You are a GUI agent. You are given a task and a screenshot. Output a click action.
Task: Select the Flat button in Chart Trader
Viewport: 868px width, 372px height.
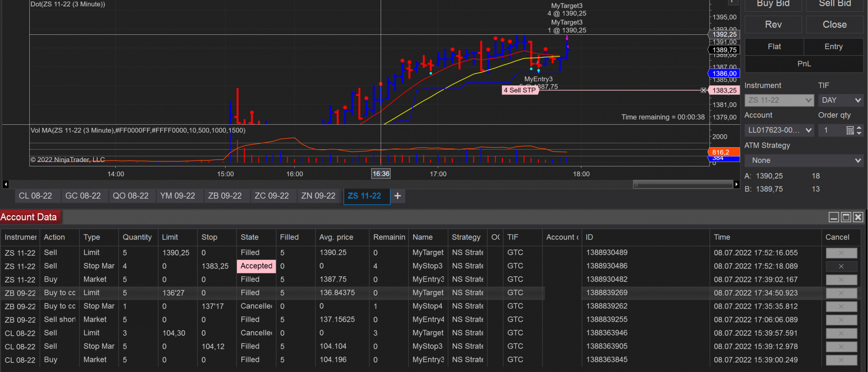tap(774, 47)
